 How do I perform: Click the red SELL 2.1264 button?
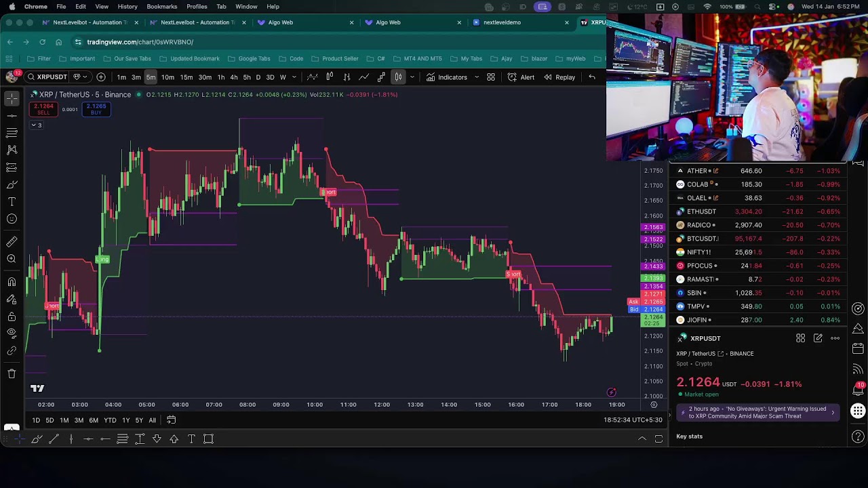(43, 109)
